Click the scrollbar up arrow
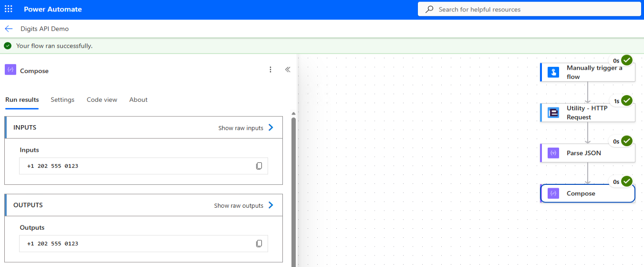This screenshot has height=267, width=644. pyautogui.click(x=294, y=113)
